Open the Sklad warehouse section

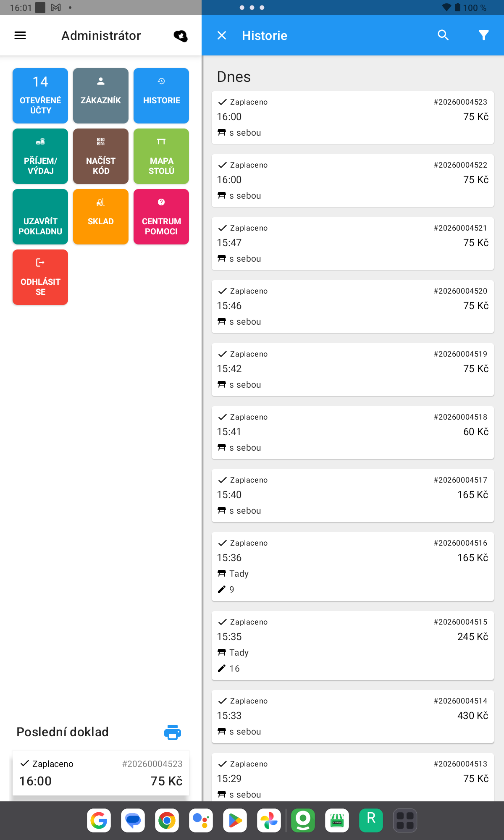tap(100, 216)
